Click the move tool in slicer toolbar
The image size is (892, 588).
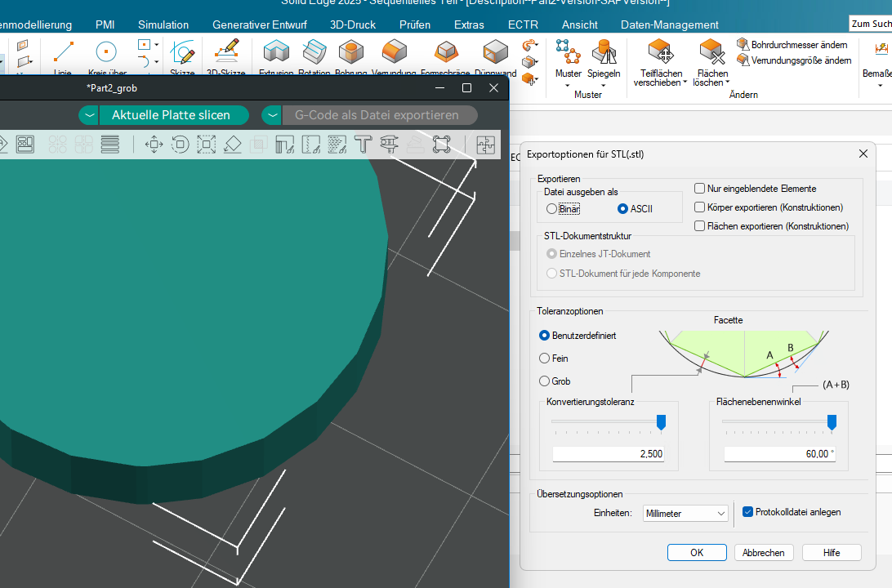tap(154, 145)
